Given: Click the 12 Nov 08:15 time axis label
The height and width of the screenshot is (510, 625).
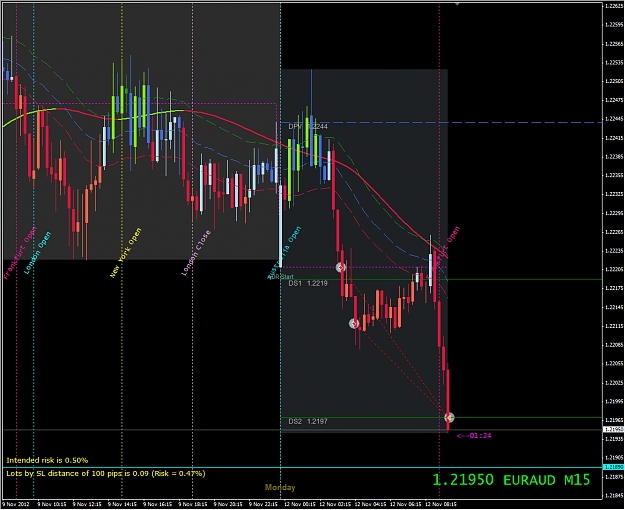Looking at the screenshot, I should pos(440,504).
